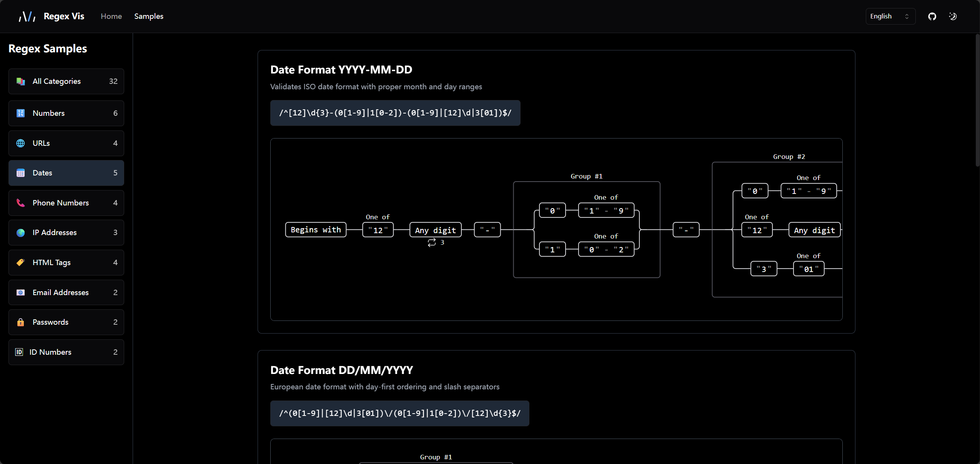
Task: Click the URLs globe icon
Action: coord(21,143)
